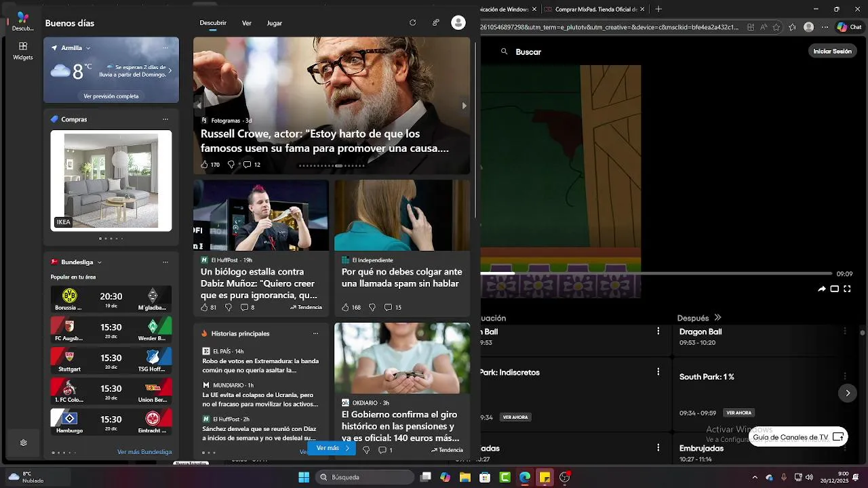Open comments on spam call article

tap(393, 307)
